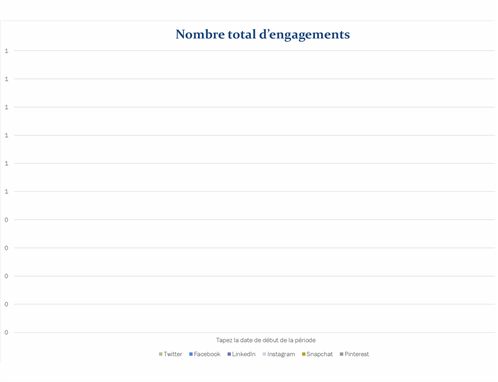Click the Twitter legend color swatch
The height and width of the screenshot is (382, 498).
(x=161, y=354)
